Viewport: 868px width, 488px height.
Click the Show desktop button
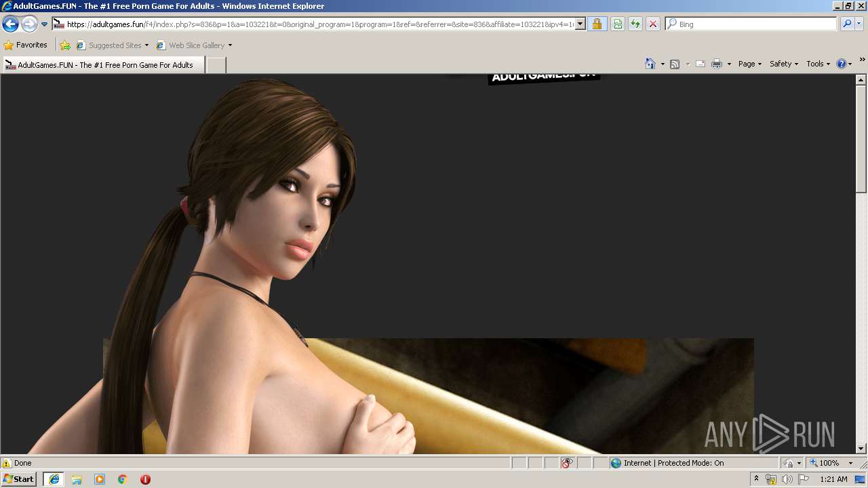click(861, 479)
